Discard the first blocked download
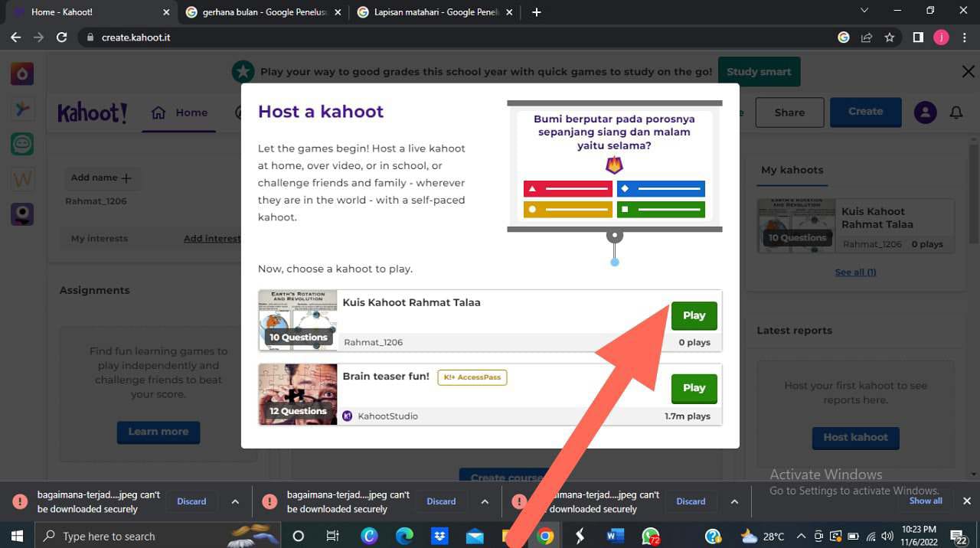Screen dimensions: 980x548 191,502
